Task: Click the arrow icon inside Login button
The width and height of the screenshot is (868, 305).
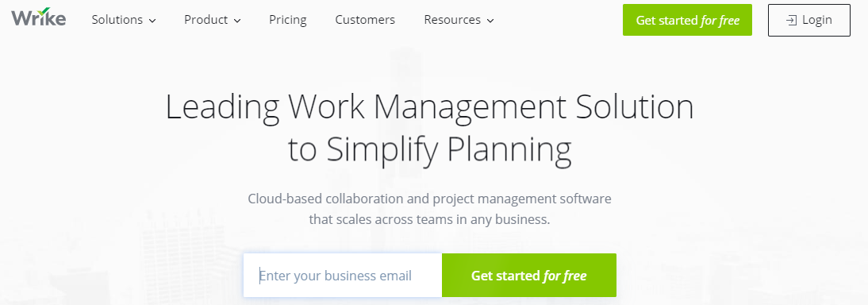Action: tap(792, 20)
